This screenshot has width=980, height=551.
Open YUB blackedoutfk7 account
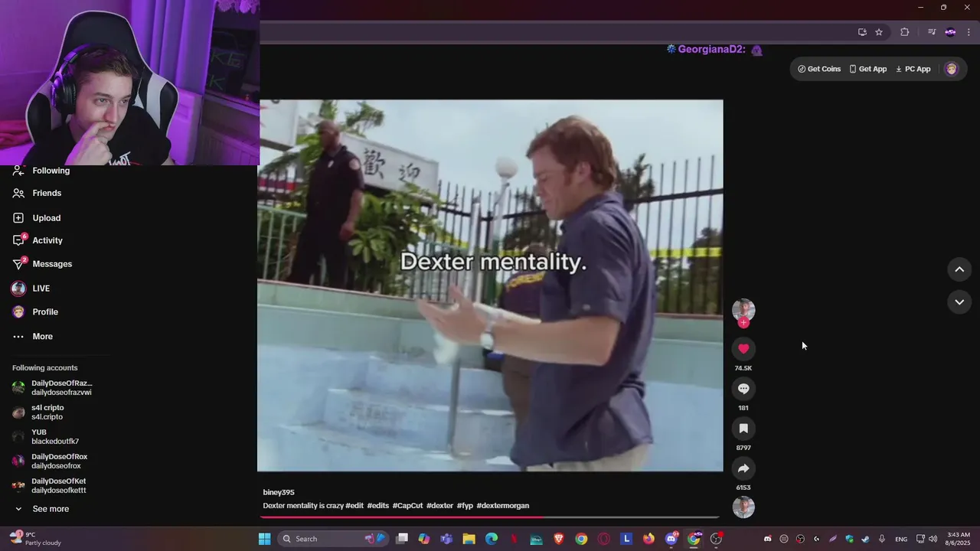(x=54, y=437)
